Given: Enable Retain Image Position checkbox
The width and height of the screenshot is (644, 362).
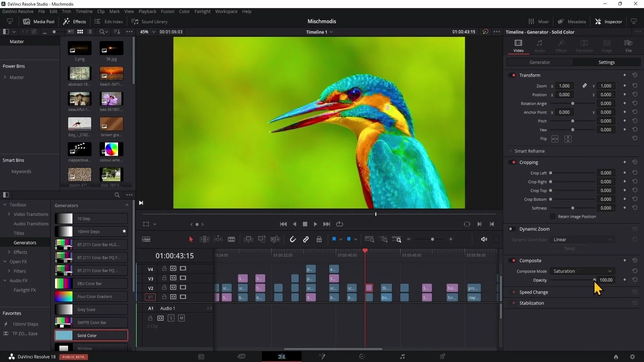Looking at the screenshot, I should tap(552, 216).
